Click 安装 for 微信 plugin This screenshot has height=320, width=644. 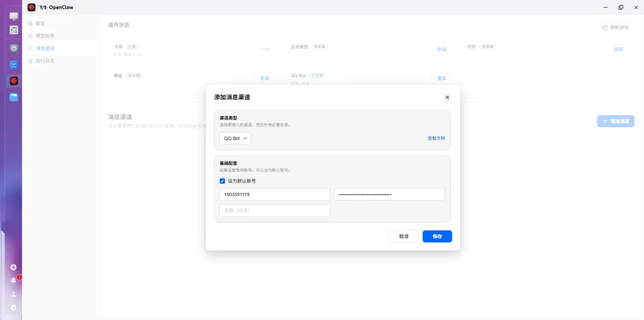point(265,78)
